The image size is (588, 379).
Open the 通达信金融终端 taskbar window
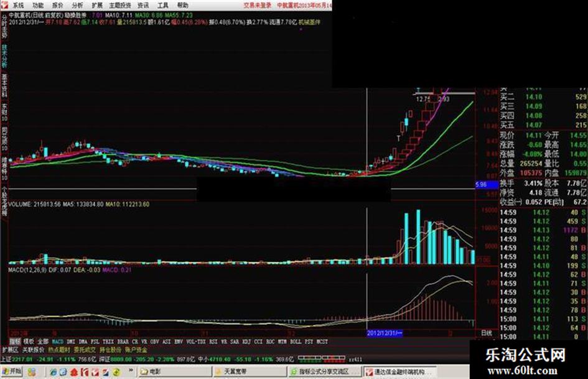pyautogui.click(x=399, y=372)
